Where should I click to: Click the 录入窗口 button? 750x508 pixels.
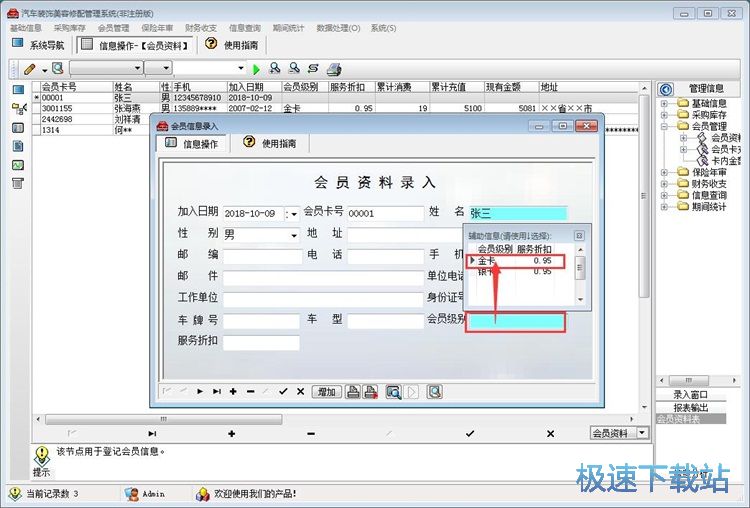tap(690, 395)
